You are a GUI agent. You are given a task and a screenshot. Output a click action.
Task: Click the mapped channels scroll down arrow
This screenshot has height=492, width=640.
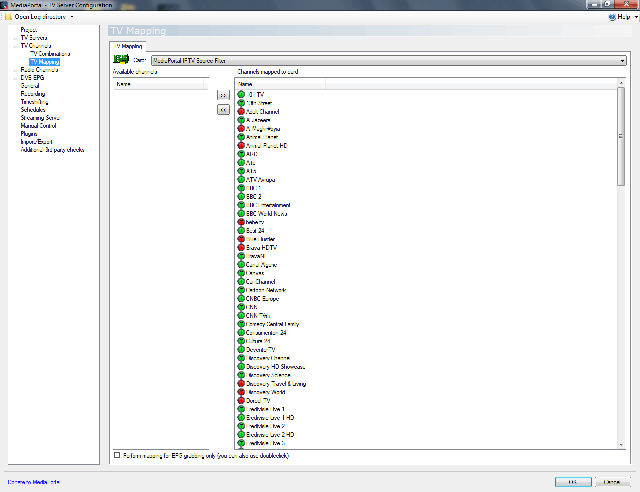(x=621, y=445)
